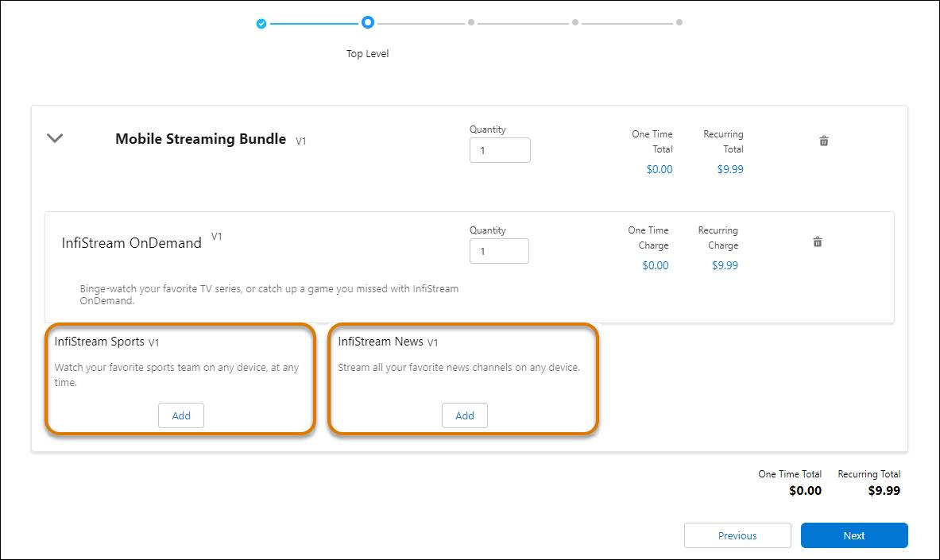Select the InfiStream Sports card title
The height and width of the screenshot is (560, 940).
pyautogui.click(x=99, y=342)
